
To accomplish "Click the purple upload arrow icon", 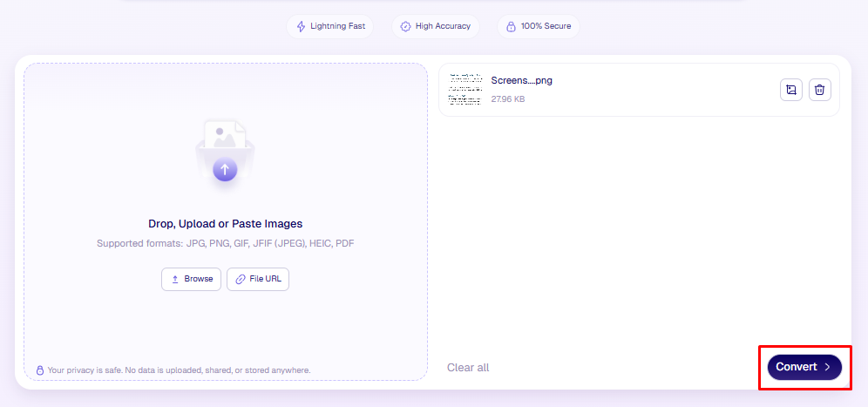I will coord(225,169).
